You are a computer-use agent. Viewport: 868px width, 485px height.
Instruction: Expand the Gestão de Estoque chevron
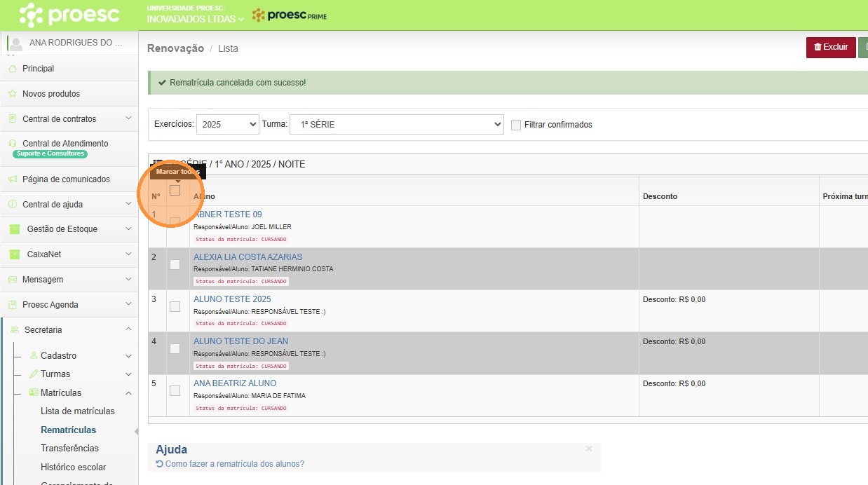[128, 229]
